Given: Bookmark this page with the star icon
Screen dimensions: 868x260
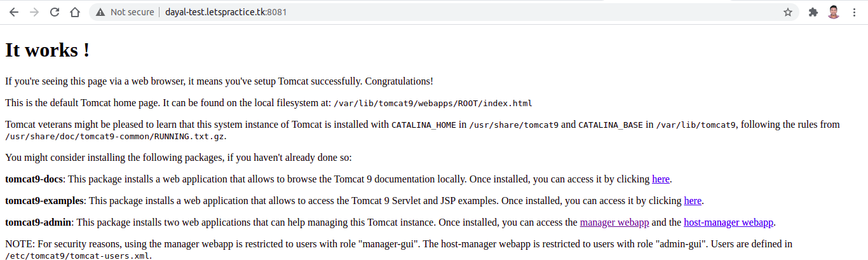Looking at the screenshot, I should click(x=788, y=12).
